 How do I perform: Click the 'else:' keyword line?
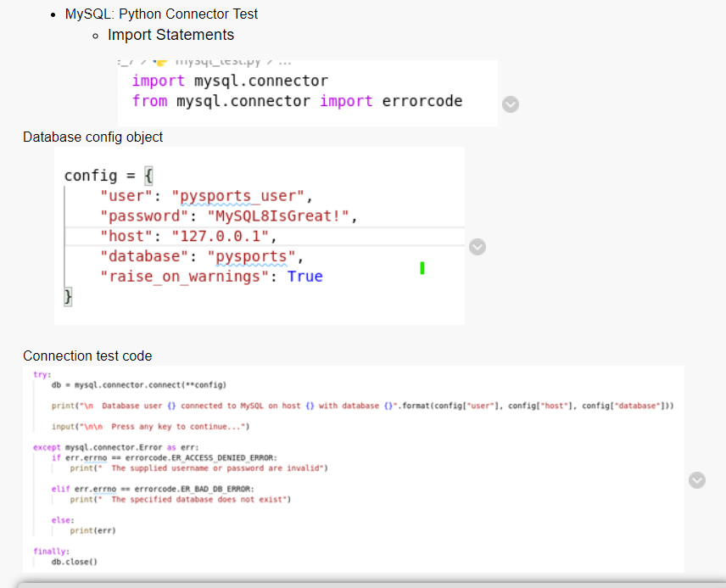[x=63, y=520]
